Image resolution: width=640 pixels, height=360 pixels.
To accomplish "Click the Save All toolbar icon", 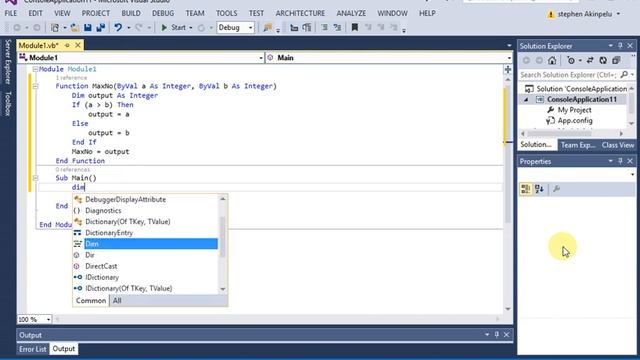I will coord(100,28).
